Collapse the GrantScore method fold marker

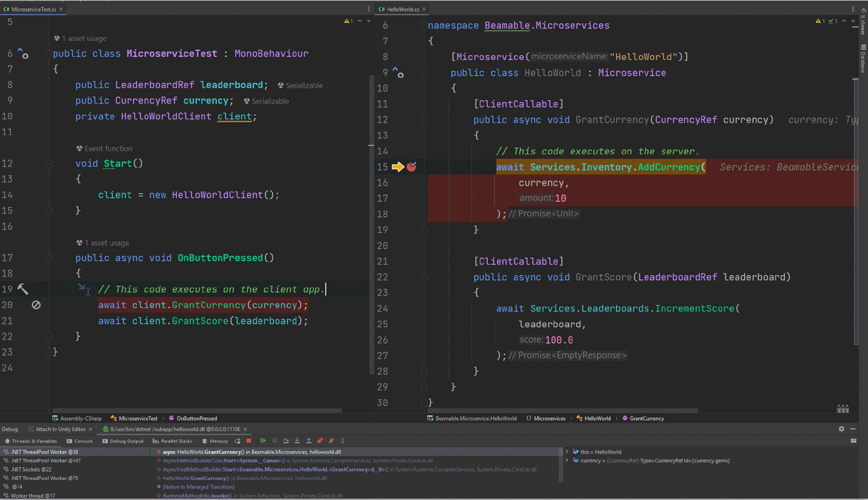(424, 278)
